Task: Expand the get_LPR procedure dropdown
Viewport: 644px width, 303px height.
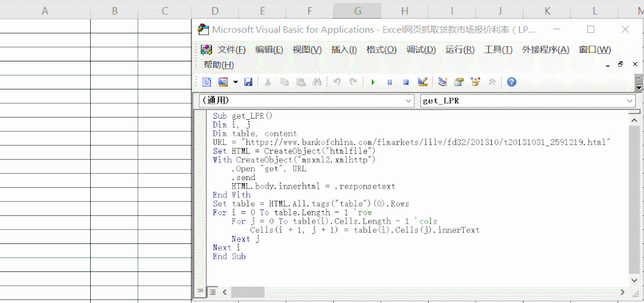Action: [x=630, y=101]
